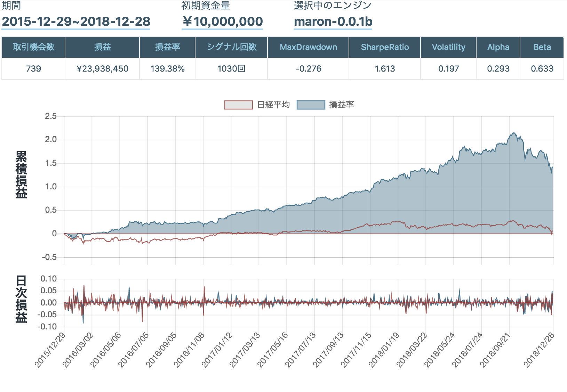Click the 損益 column header
This screenshot has width=567, height=392.
point(102,47)
